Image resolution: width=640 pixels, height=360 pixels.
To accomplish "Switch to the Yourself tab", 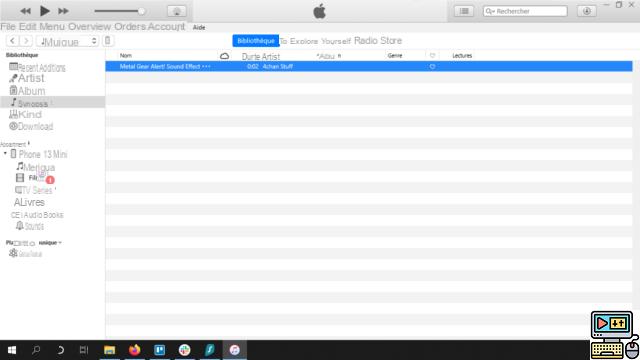I will coord(336,41).
